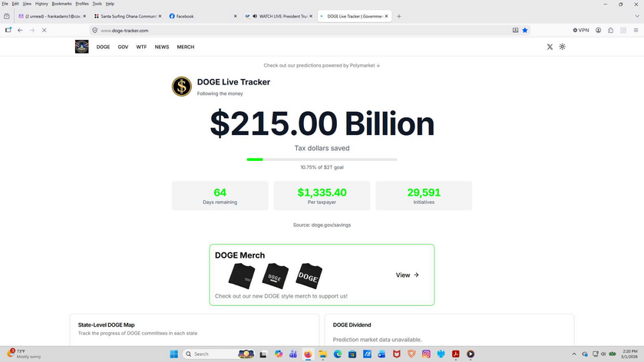Screen dimensions: 644x362
Task: Click the 64 Days remaining card
Action: 220,196
